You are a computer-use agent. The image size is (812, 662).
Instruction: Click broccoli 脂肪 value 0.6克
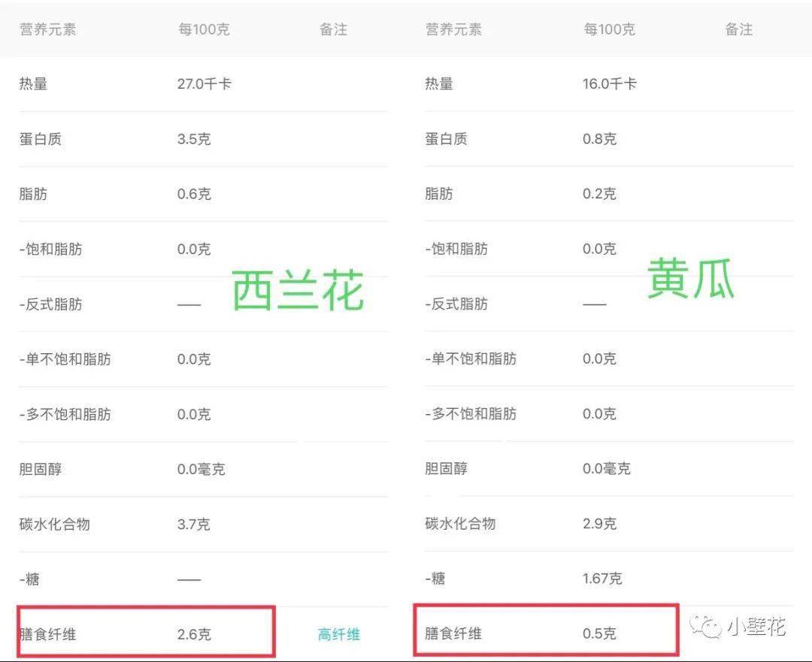tap(194, 194)
